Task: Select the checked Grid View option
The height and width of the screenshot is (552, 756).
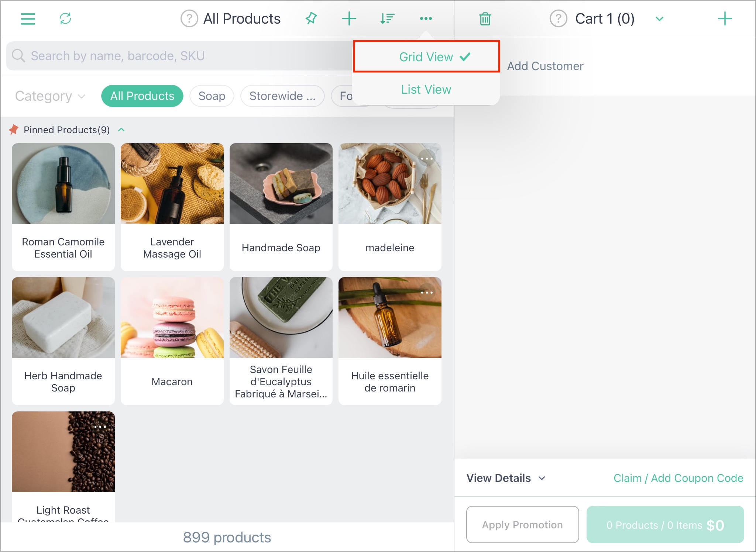Action: [426, 56]
